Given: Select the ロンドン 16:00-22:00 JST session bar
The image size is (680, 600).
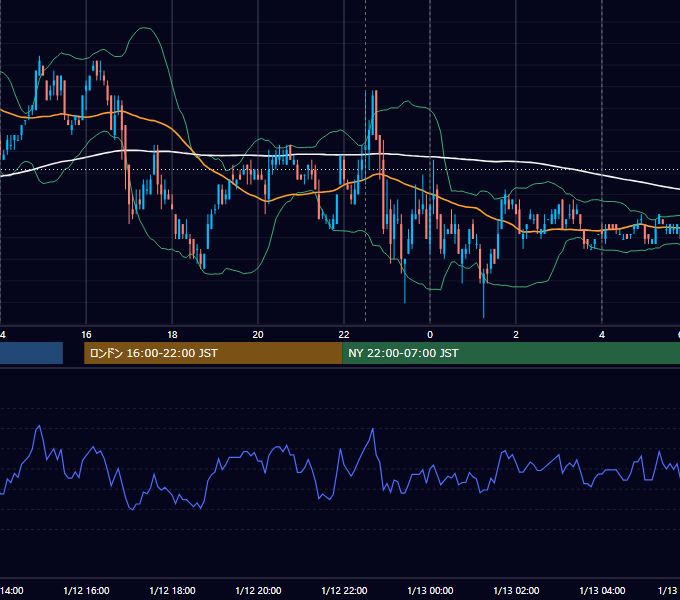Looking at the screenshot, I should click(213, 353).
